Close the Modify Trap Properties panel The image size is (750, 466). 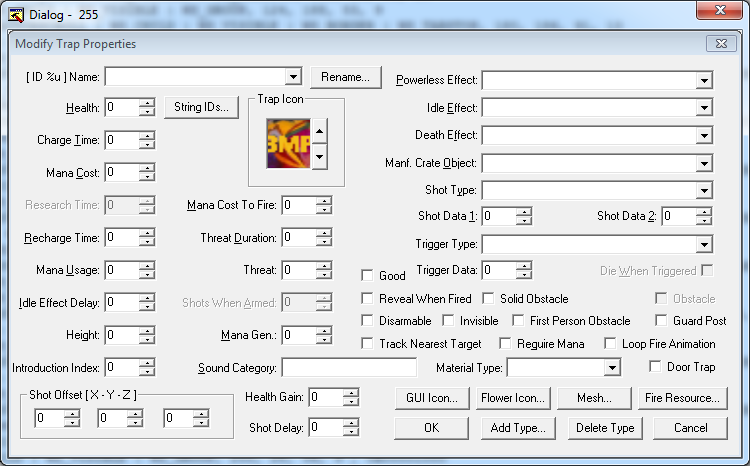[721, 44]
